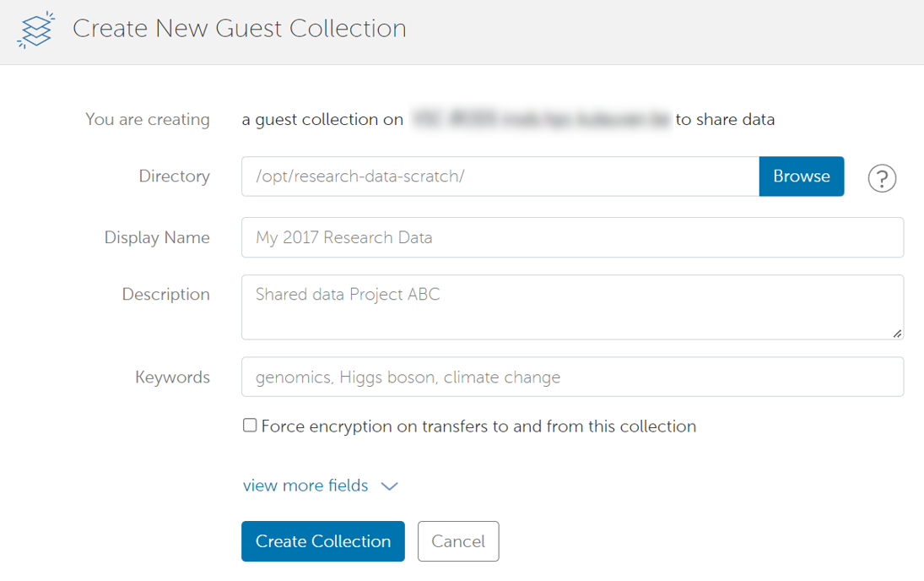Cancel the guest collection creation
Screen dimensions: 924x581
(x=458, y=541)
